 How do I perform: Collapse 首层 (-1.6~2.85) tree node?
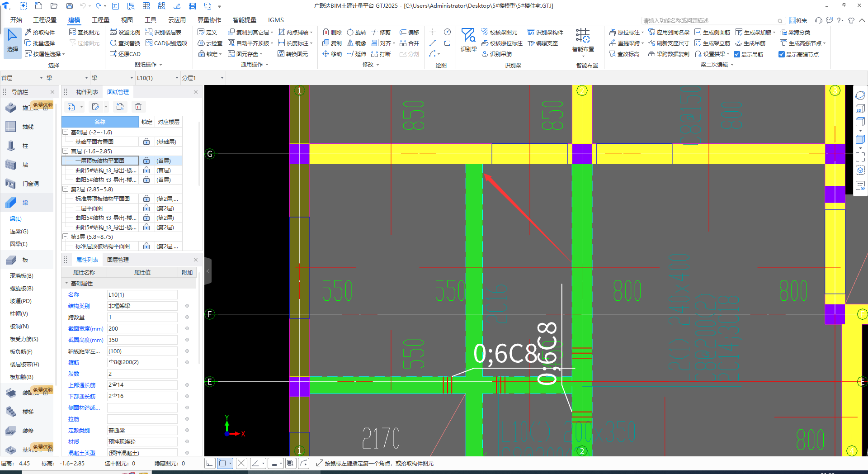(66, 151)
